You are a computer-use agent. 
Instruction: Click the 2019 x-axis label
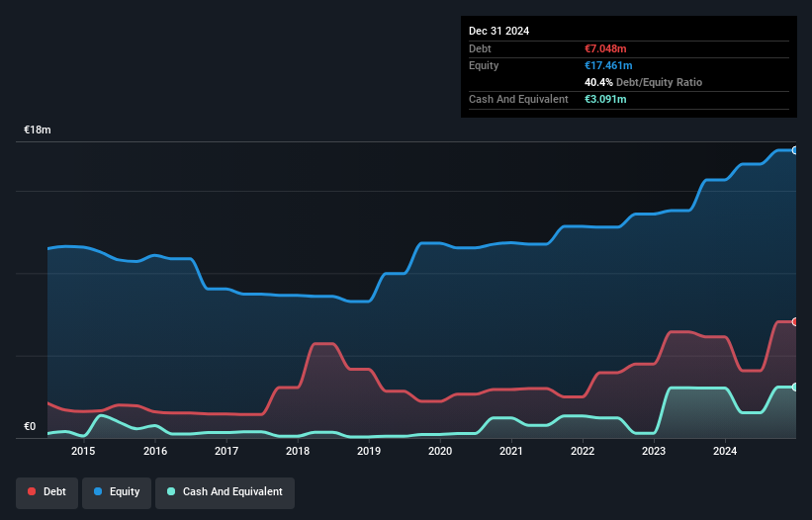coord(369,451)
